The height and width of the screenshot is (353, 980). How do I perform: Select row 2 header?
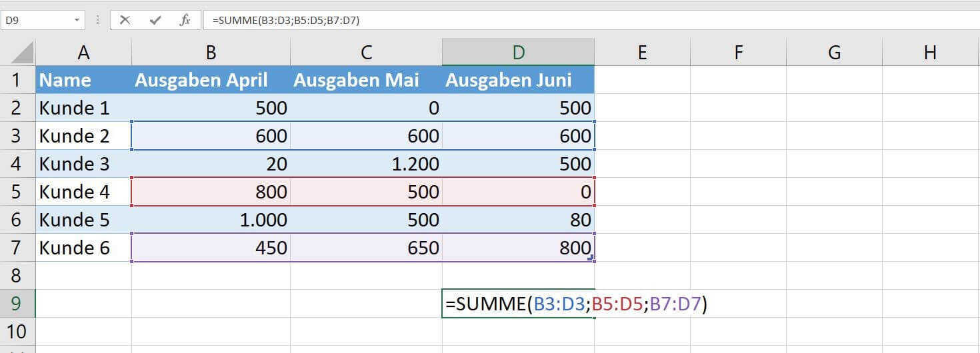pos(17,108)
